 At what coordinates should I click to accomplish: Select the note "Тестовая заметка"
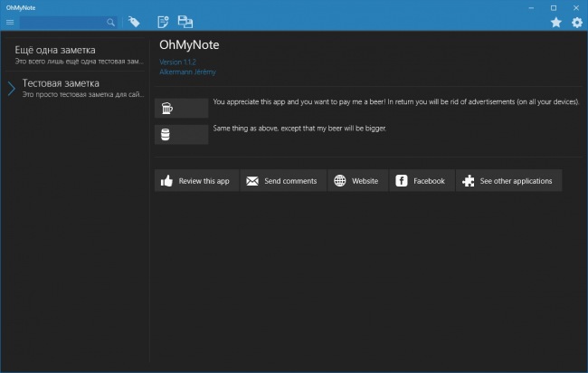[75, 88]
